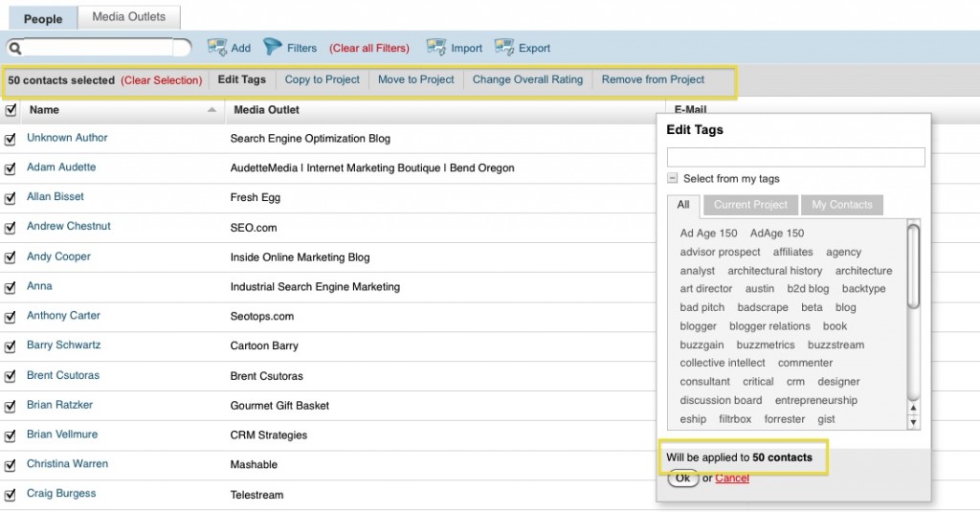Select the 'collective intellect' tag
This screenshot has width=980, height=512.
[723, 363]
